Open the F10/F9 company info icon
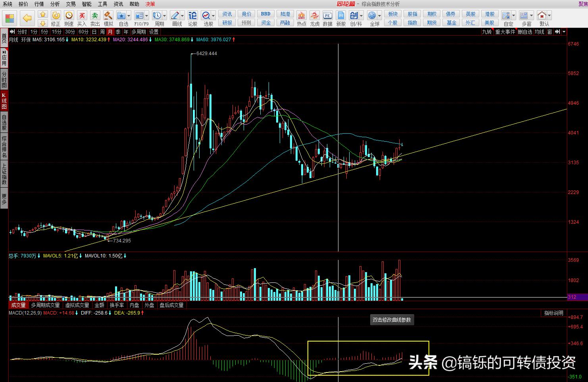The height and width of the screenshot is (382, 588). [x=139, y=15]
